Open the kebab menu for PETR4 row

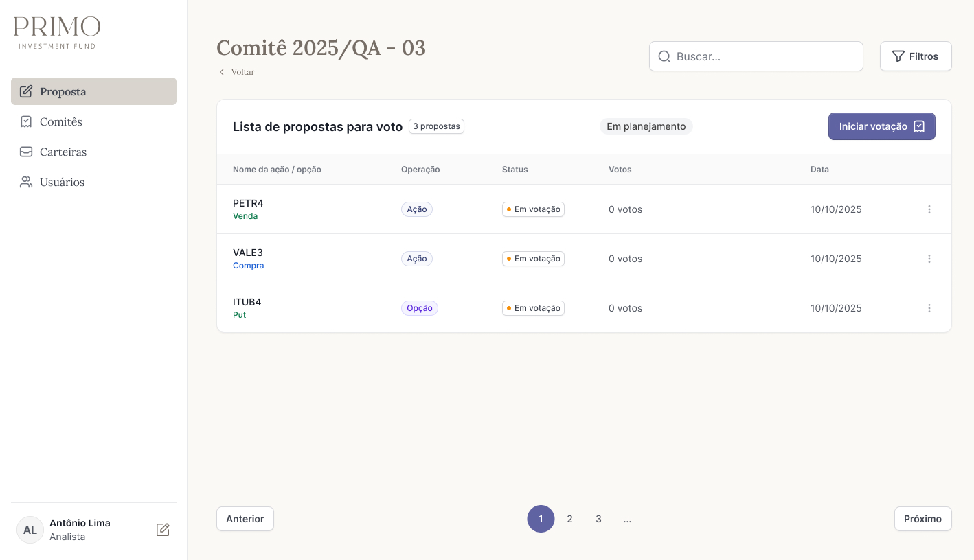pos(929,209)
